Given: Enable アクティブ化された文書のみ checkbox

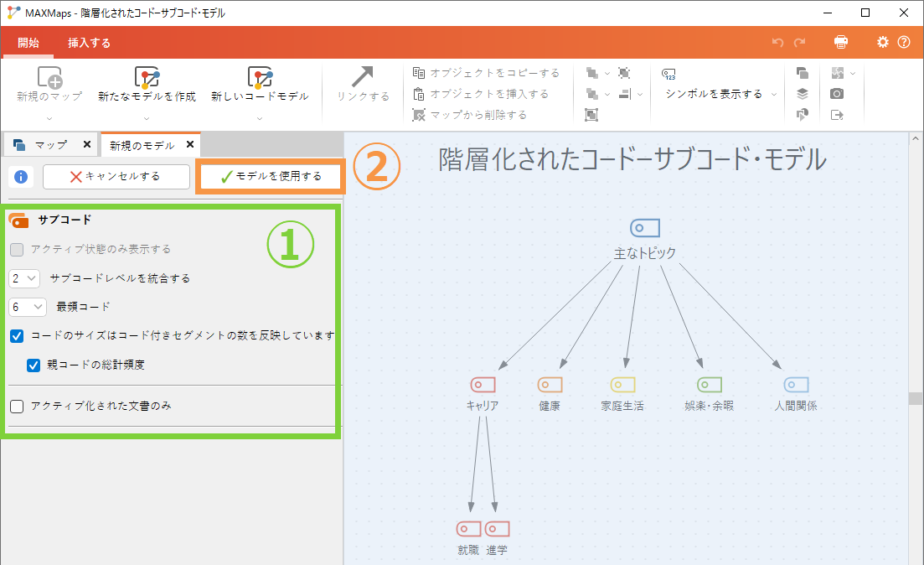Looking at the screenshot, I should pos(17,407).
